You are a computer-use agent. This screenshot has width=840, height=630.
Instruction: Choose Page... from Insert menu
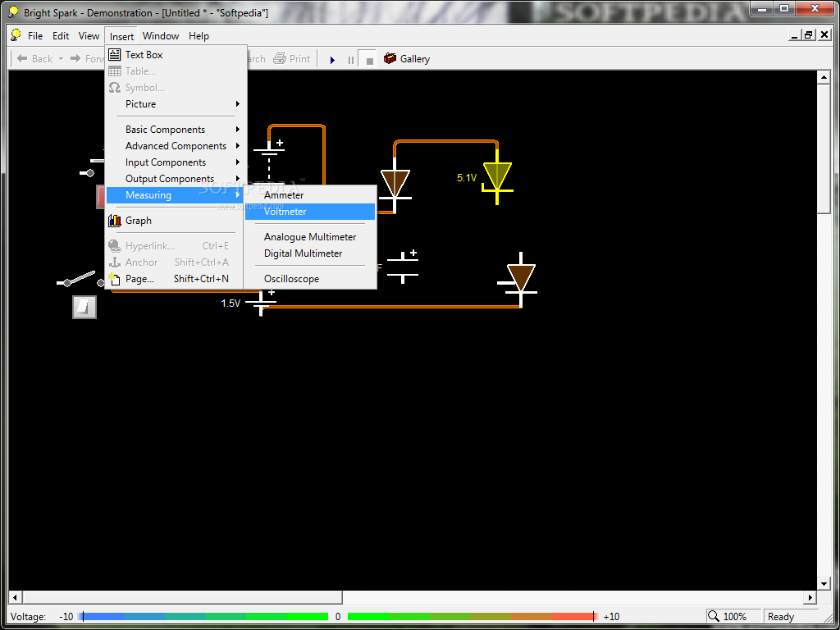(x=176, y=279)
